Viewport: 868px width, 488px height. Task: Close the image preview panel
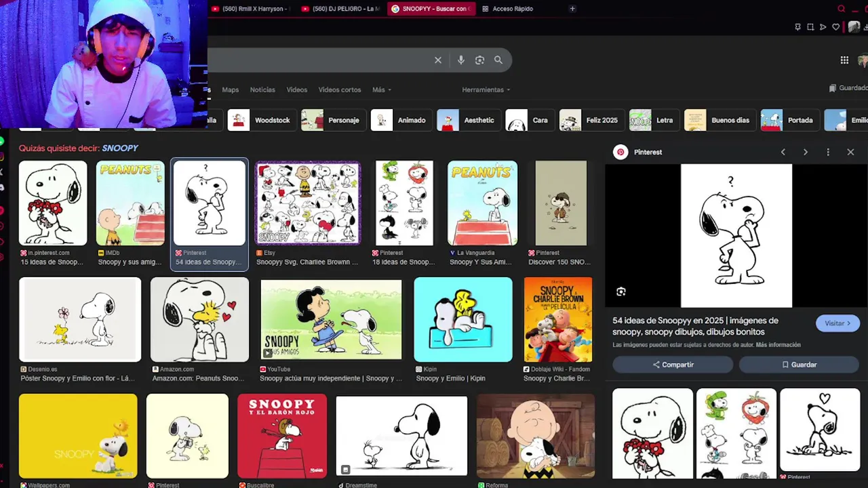[x=850, y=152]
